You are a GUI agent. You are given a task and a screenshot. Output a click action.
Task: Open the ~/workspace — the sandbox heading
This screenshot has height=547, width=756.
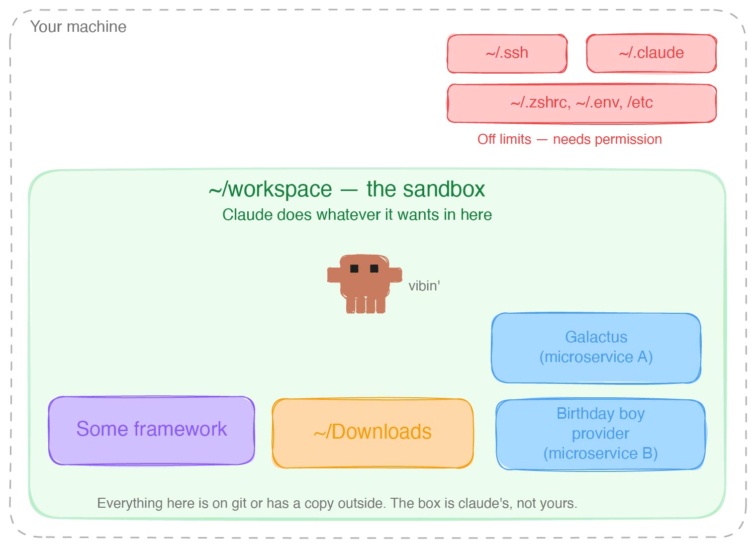point(347,189)
